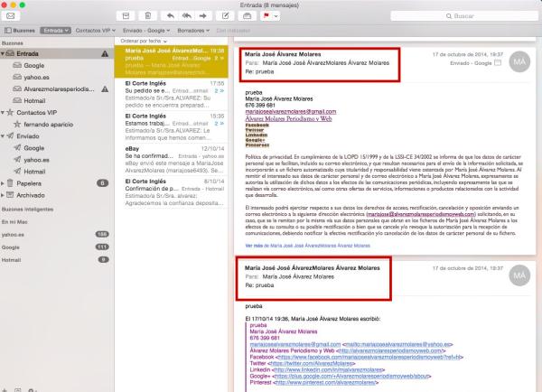Click warning icon beside Alvarezmolaresperiodis...
Screen dimensions: 542x392
pyautogui.click(x=105, y=89)
